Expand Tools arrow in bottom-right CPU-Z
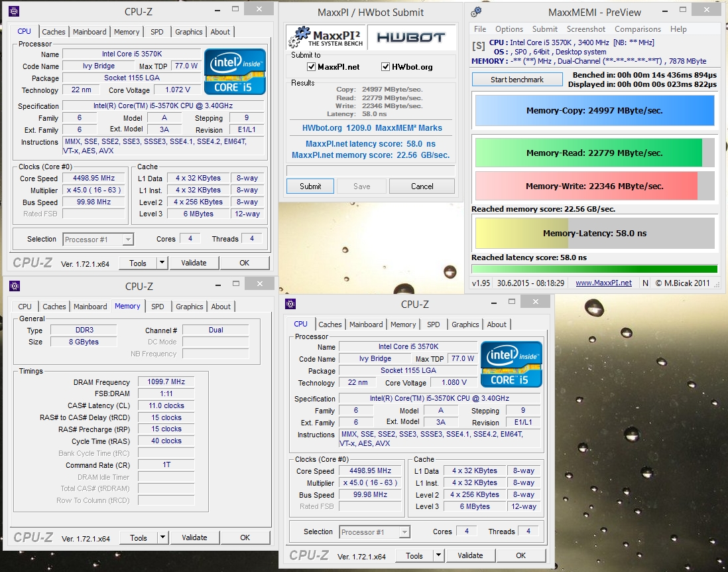Image resolution: width=728 pixels, height=572 pixels. (x=438, y=555)
